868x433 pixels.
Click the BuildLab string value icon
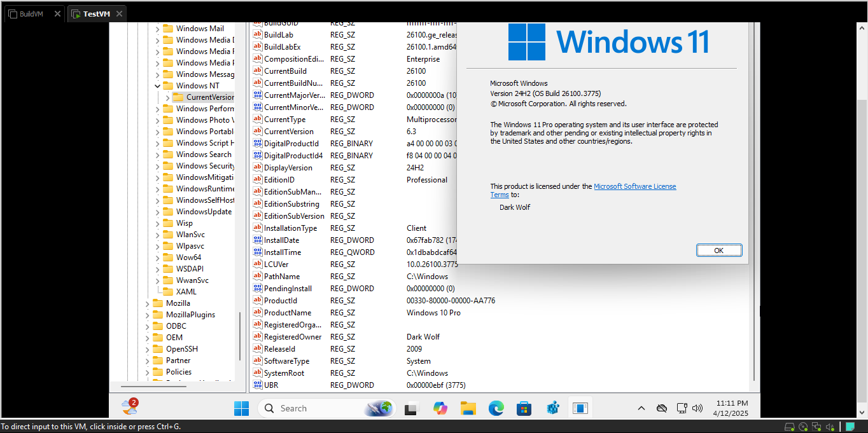[x=258, y=35]
